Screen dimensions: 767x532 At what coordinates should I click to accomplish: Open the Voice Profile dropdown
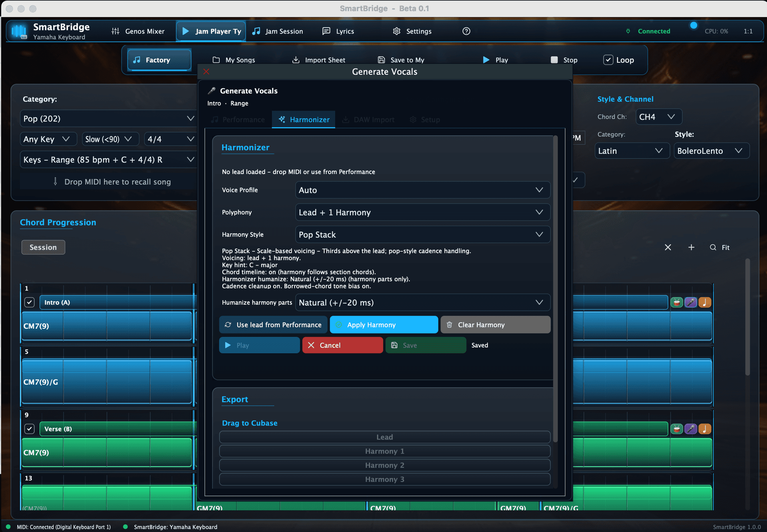[x=423, y=190]
